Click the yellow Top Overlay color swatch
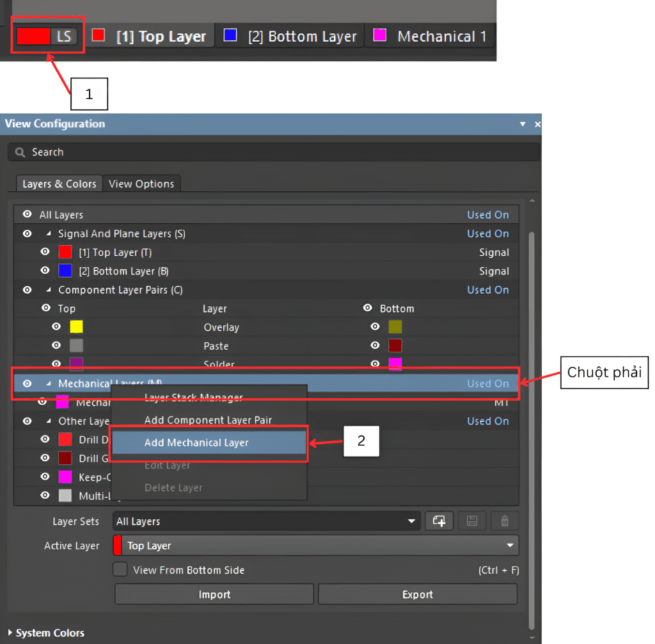Viewport: 655px width, 644px height. pos(76,327)
